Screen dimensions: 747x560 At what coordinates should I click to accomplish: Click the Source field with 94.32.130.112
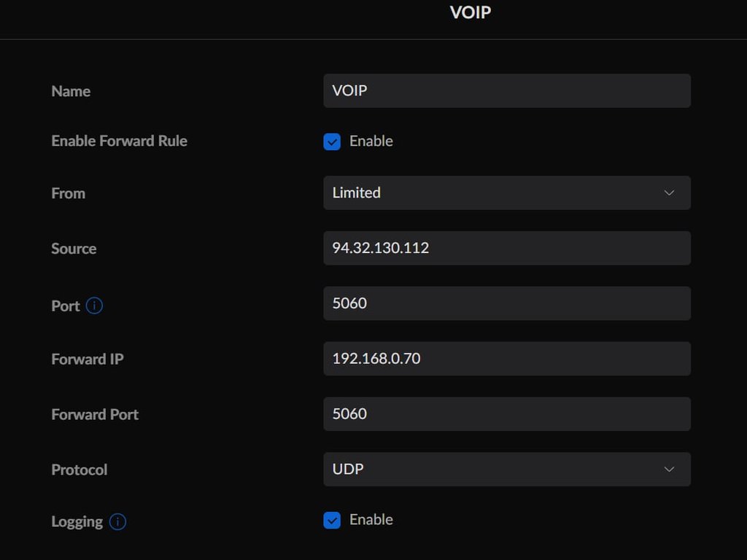[x=506, y=248]
